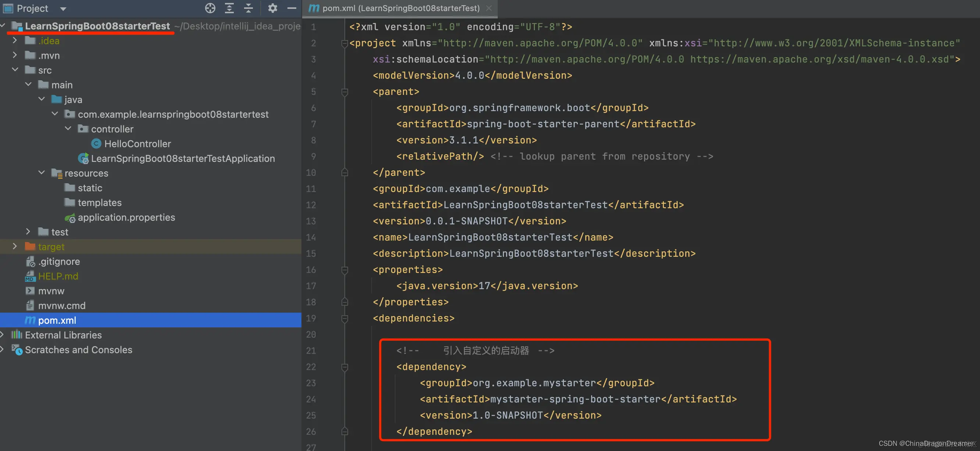Click the Expand All toolbar icon

(x=229, y=8)
